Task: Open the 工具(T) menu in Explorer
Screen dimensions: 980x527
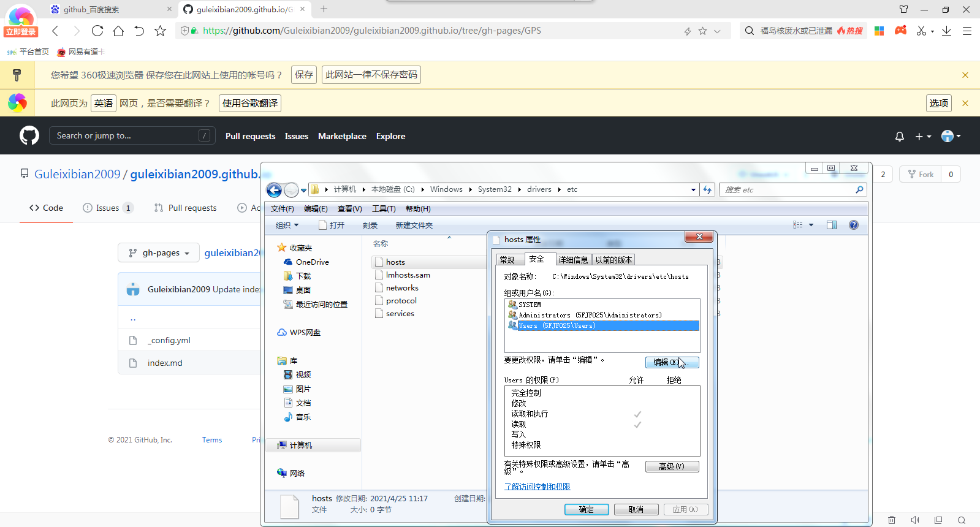Action: [x=384, y=209]
